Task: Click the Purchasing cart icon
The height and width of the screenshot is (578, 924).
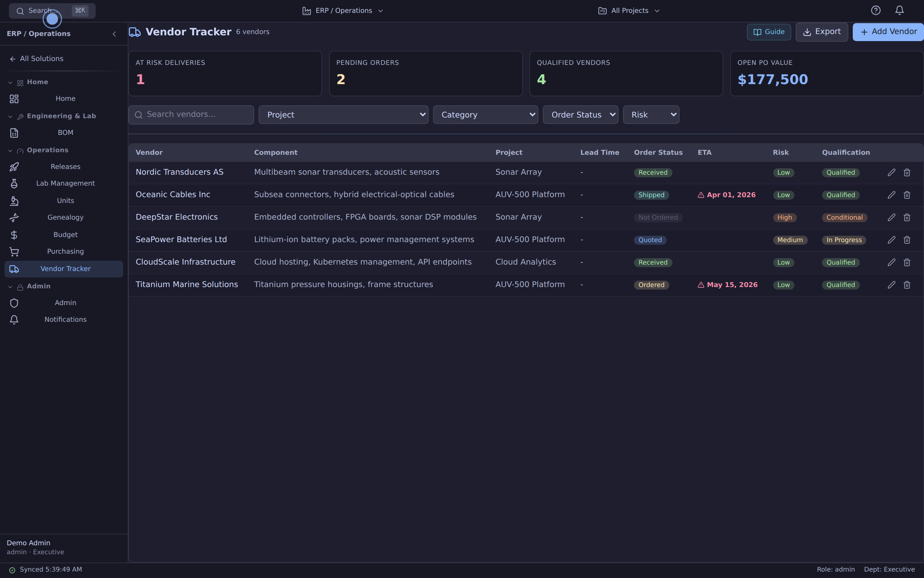Action: click(x=14, y=251)
